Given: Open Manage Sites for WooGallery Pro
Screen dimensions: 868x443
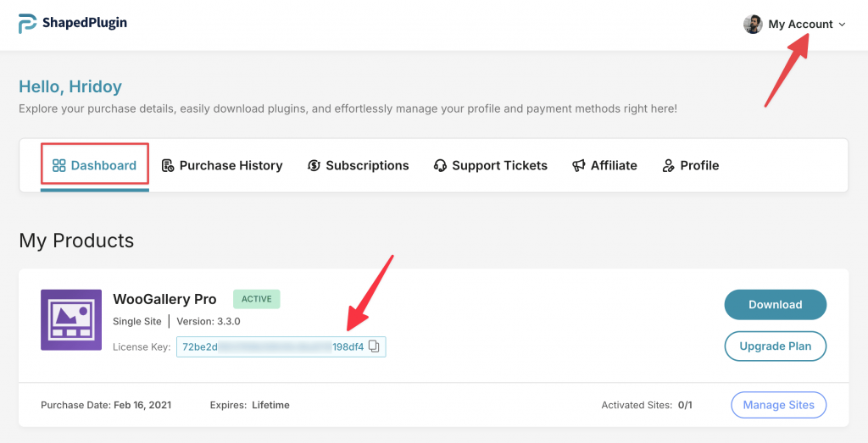Looking at the screenshot, I should pos(778,405).
